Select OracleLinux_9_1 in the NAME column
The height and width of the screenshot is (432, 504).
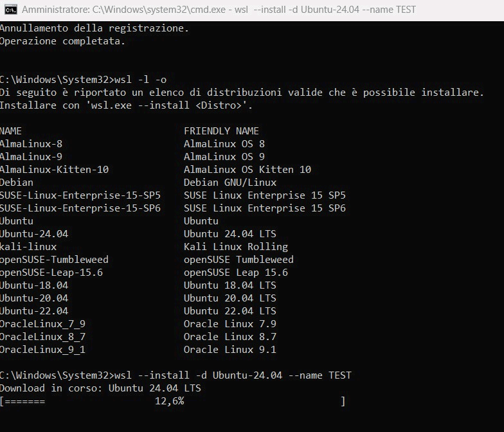click(42, 350)
